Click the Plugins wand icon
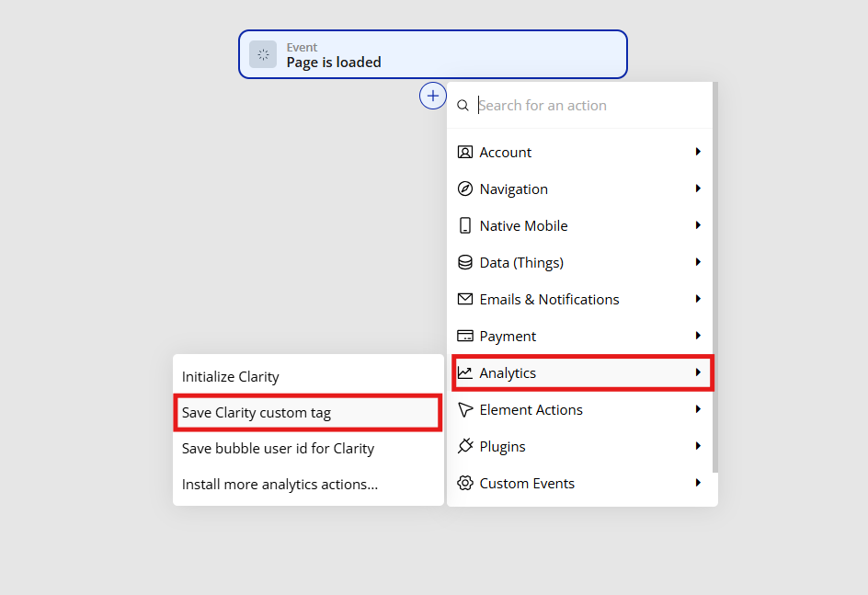The image size is (868, 595). point(465,446)
